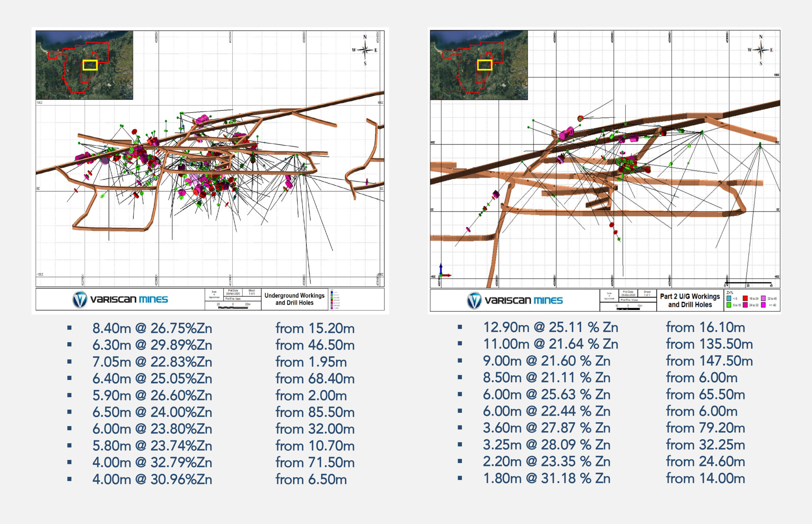Click 'from 2.00m'

(x=311, y=396)
